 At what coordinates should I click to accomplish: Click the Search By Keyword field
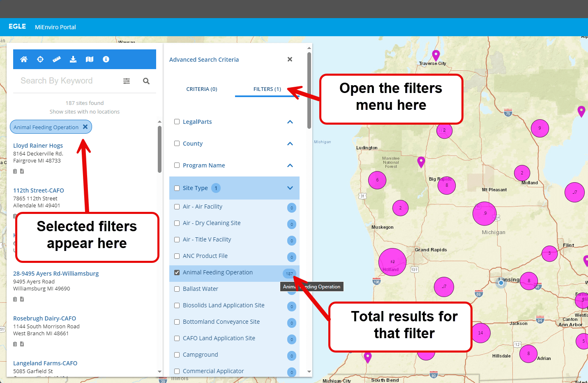tap(68, 81)
